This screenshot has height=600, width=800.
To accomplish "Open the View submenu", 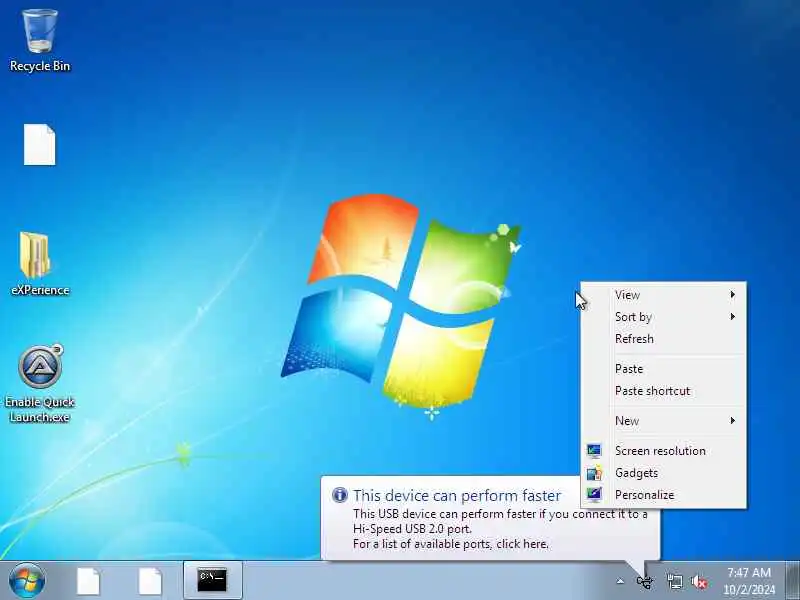I will pos(663,295).
